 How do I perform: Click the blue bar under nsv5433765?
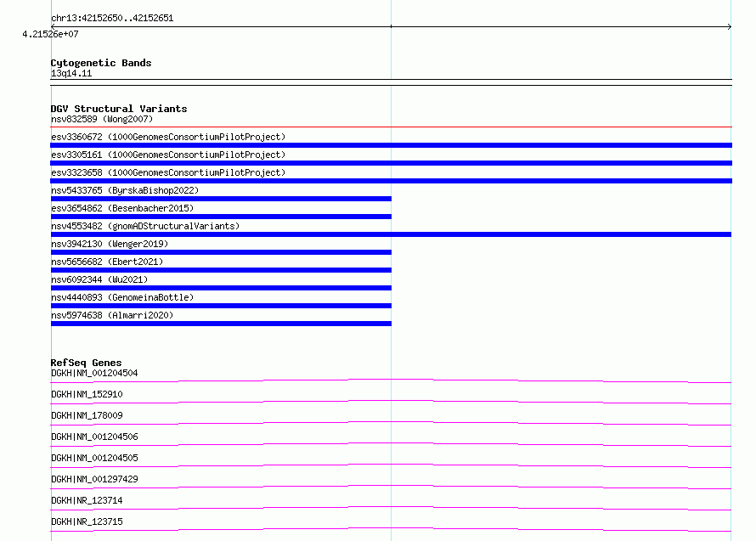(221, 199)
